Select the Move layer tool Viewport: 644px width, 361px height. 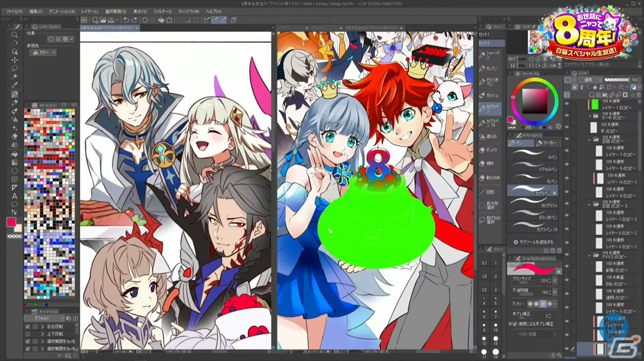coord(15,60)
